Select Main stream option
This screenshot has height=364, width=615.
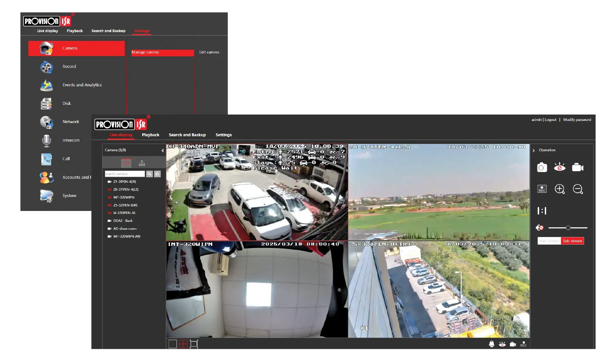549,241
